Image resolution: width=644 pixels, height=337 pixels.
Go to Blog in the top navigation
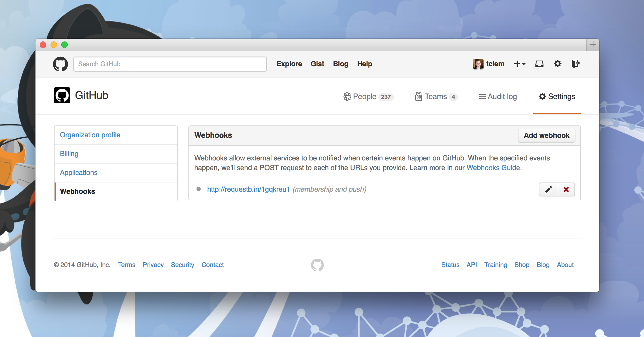[x=341, y=64]
